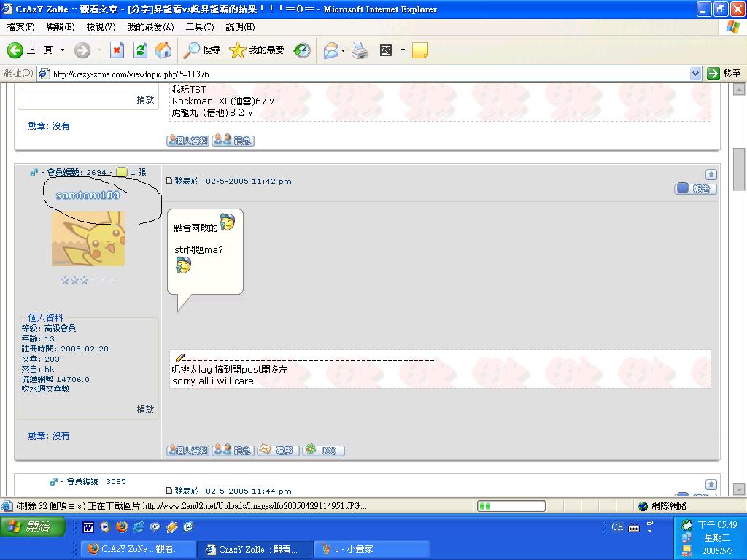
Task: Click back-to-top arrow in member 3085 post
Action: 711,484
